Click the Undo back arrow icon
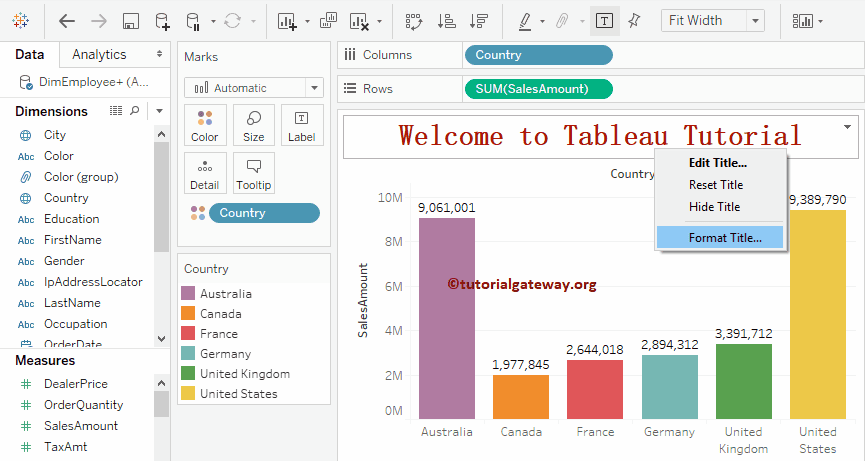Screen dimensions: 865x461 coord(67,21)
